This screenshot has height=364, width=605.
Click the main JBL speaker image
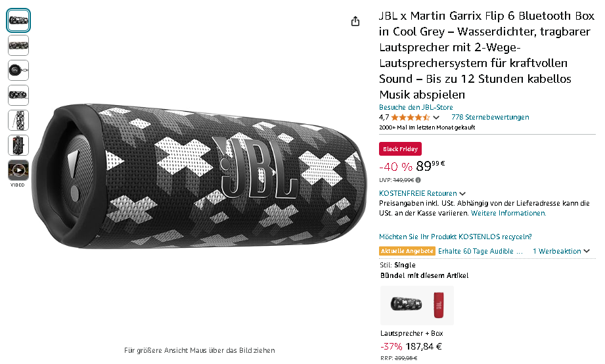point(200,176)
